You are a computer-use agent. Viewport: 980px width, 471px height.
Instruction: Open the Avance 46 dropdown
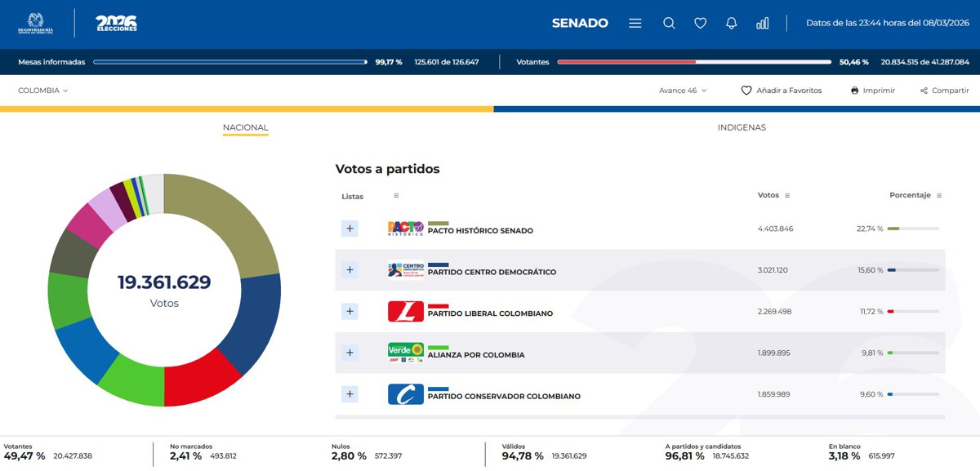[683, 91]
